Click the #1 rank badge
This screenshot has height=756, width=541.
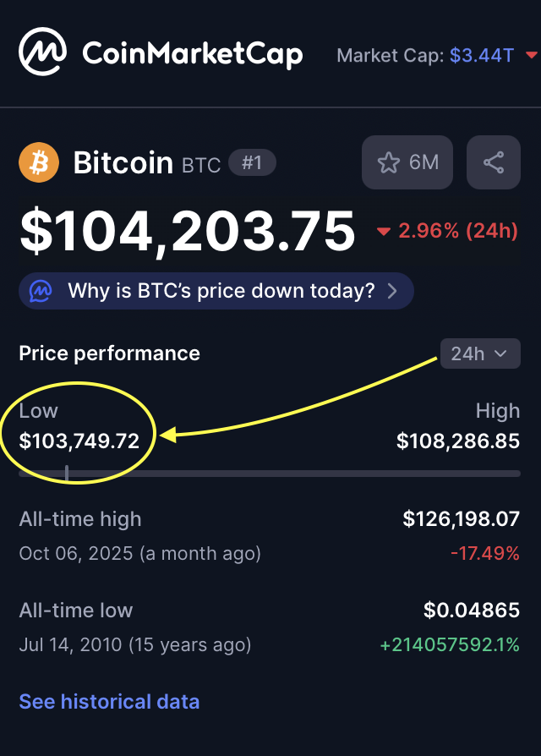pyautogui.click(x=252, y=162)
